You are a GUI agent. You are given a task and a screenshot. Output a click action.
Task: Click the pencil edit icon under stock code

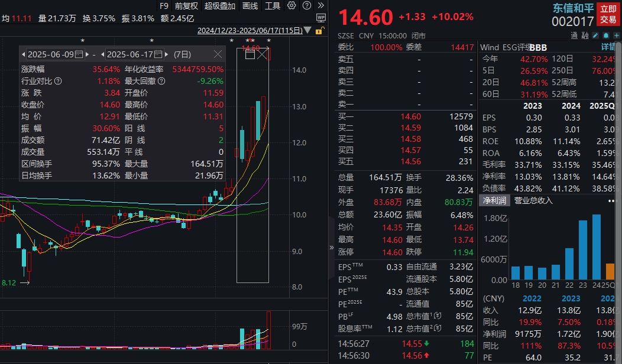click(596, 35)
